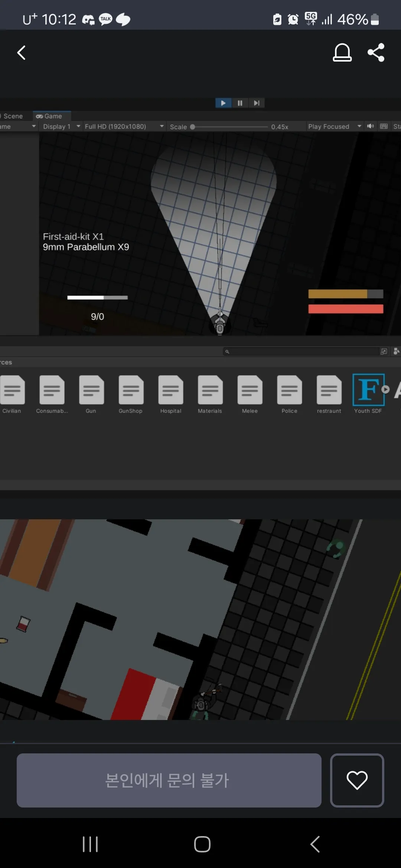
Task: Toggle the heart favorite button
Action: coord(357,780)
